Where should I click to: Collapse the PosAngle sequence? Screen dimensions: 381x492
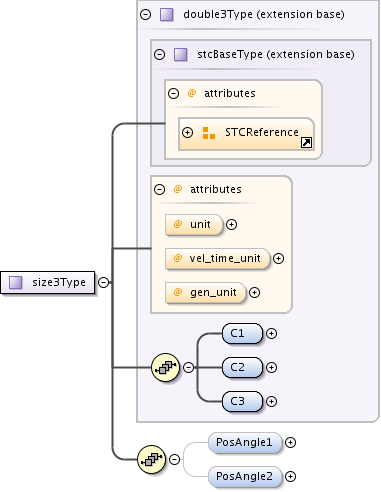pyautogui.click(x=174, y=459)
